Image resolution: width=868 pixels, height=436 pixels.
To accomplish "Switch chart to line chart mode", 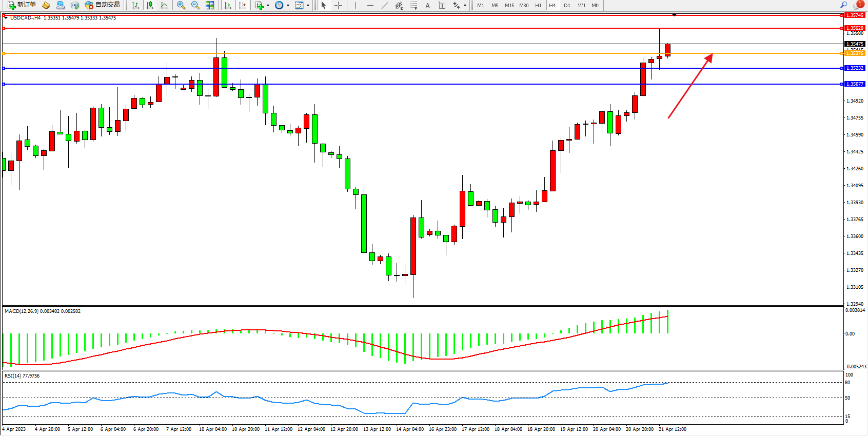I will pyautogui.click(x=164, y=5).
